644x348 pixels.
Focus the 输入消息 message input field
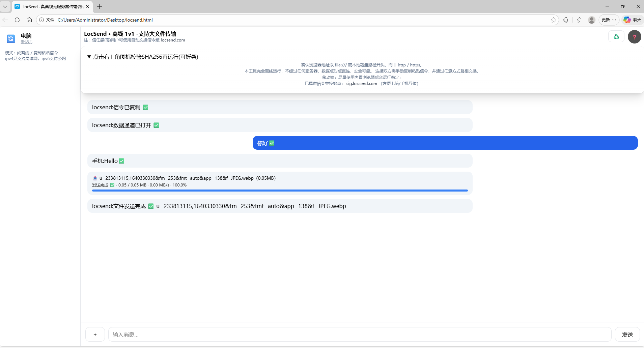[x=360, y=335]
